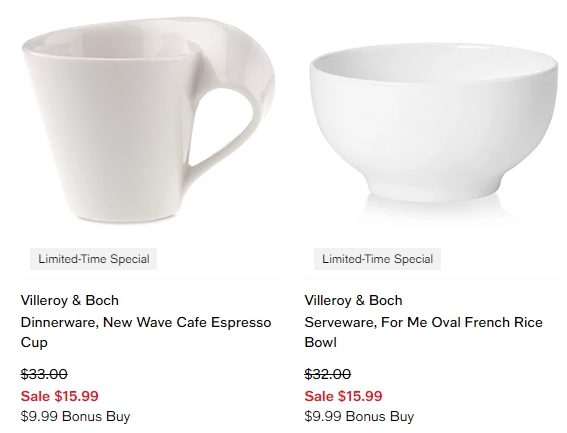
Task: Select $9.99 Bonus Buy offer for rice bowl
Action: [359, 416]
